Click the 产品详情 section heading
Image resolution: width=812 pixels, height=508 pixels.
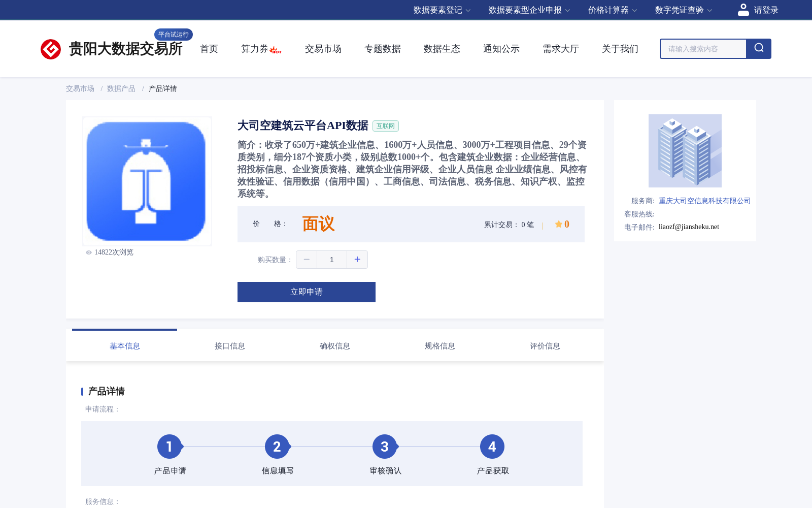tap(107, 391)
